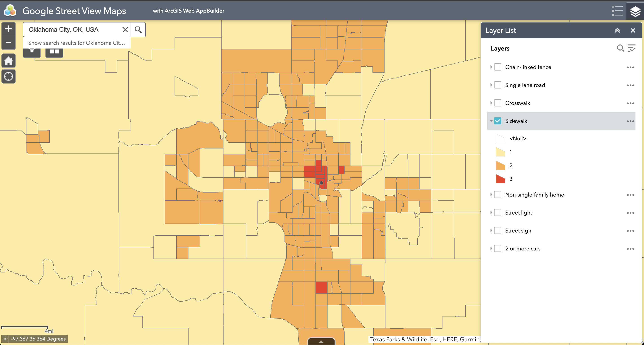The image size is (644, 345).
Task: Search layers in Layer List panel
Action: [620, 48]
